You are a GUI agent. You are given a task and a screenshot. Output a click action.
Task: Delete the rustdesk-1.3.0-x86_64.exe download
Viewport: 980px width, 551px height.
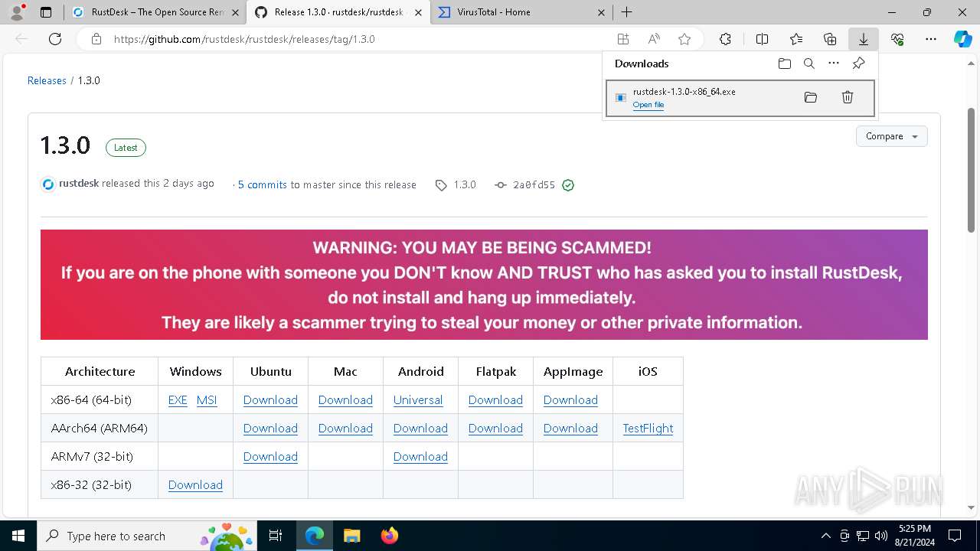point(848,97)
